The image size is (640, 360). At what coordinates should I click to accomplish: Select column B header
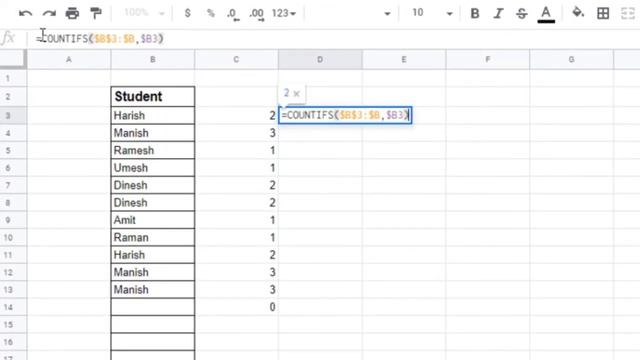point(153,60)
